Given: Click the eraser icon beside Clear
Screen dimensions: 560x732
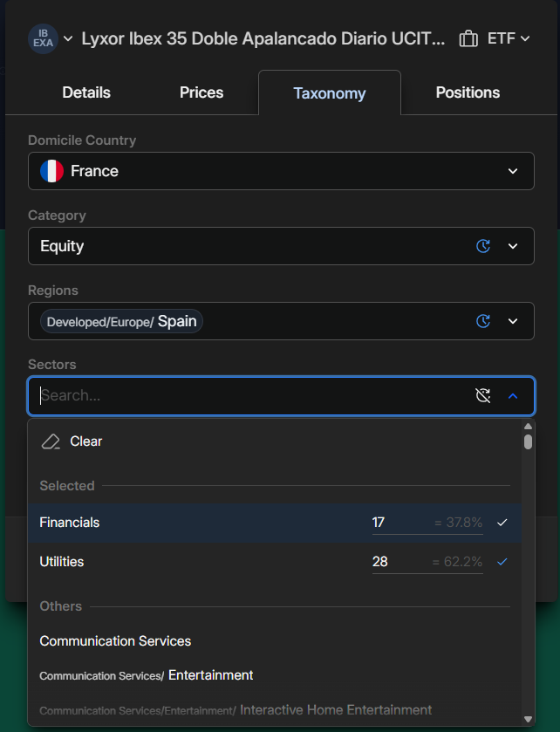Looking at the screenshot, I should point(51,441).
